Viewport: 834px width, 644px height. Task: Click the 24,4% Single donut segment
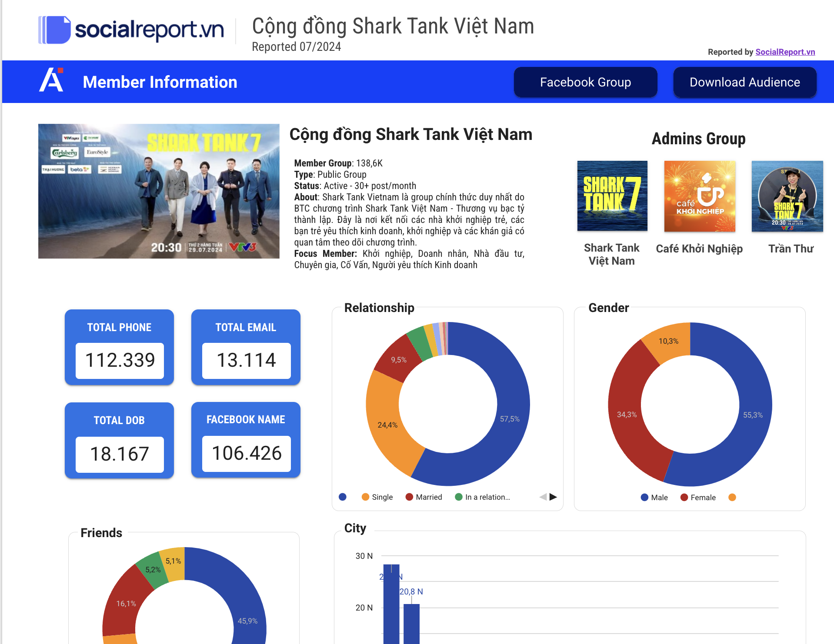coord(387,425)
